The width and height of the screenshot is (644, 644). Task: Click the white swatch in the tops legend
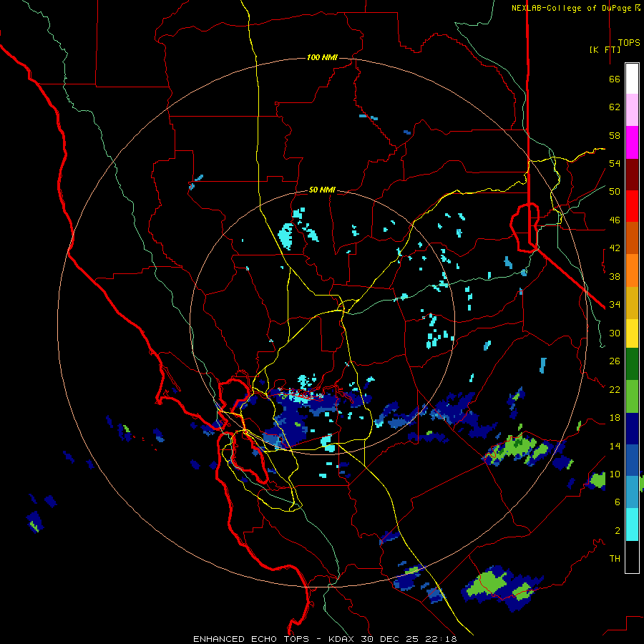[632, 79]
